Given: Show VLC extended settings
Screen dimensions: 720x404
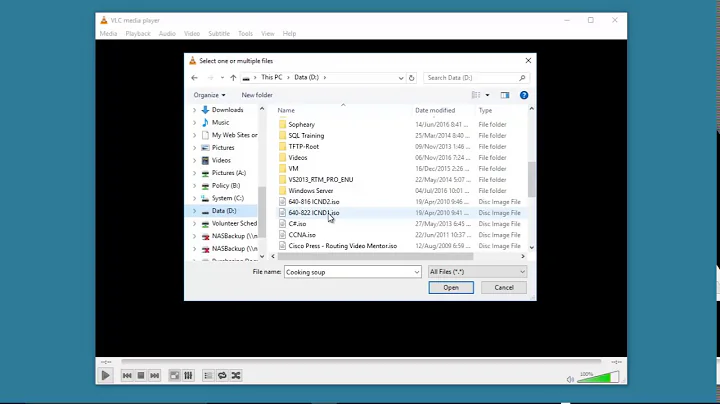Looking at the screenshot, I should tap(188, 376).
